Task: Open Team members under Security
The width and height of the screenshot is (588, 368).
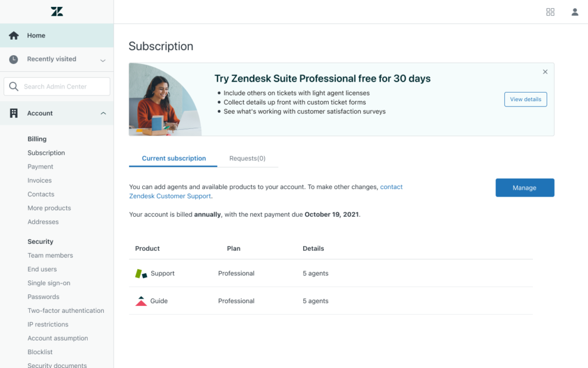Action: coord(50,255)
